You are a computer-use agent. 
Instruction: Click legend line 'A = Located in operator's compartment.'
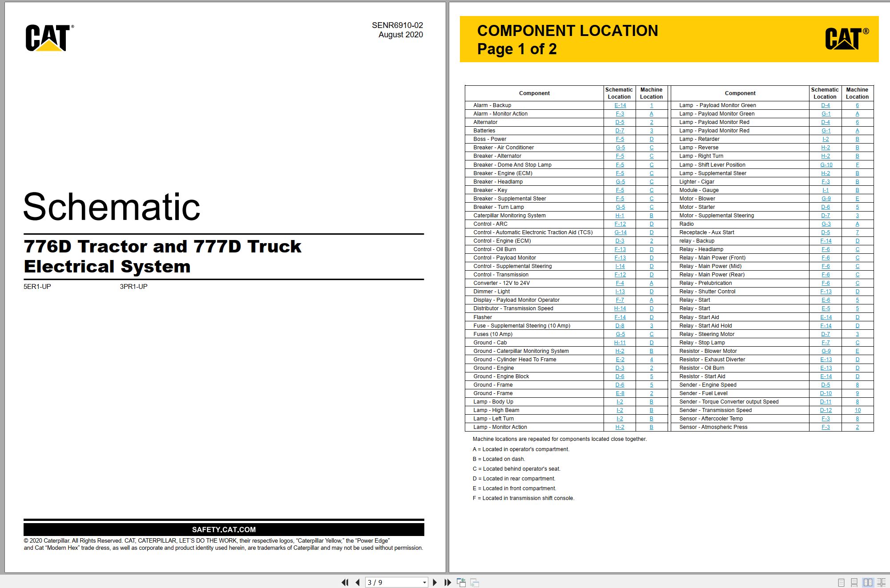[x=521, y=449]
